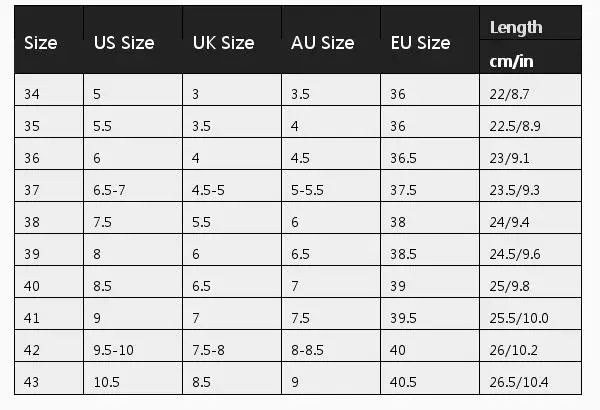Click the US Size column header
The height and width of the screenshot is (410, 600).
tap(133, 40)
